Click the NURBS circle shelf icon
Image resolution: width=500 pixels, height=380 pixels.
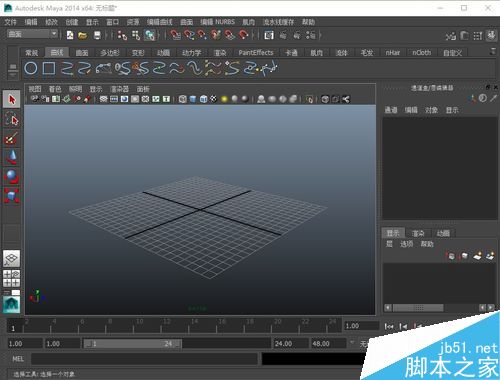pyautogui.click(x=31, y=68)
